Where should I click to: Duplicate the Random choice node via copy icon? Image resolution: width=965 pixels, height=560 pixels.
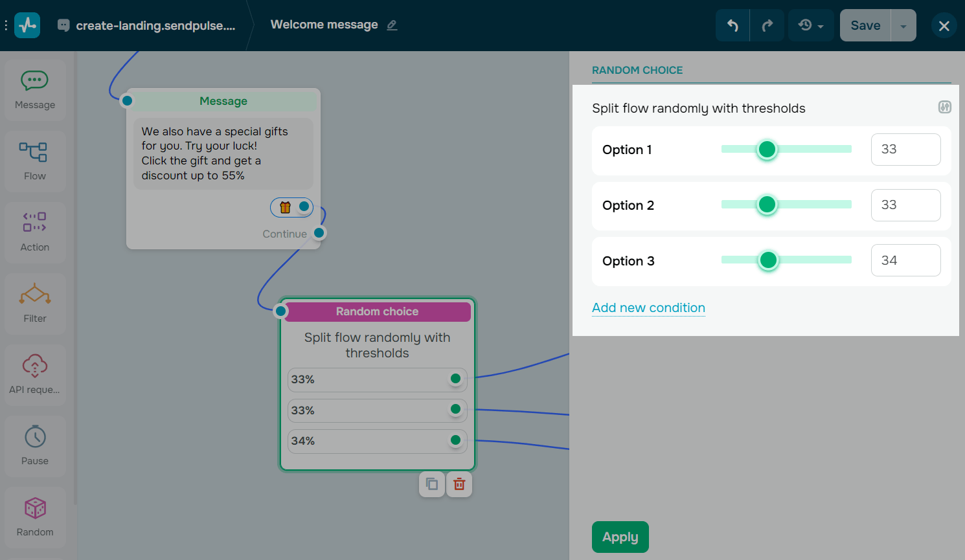click(x=432, y=484)
